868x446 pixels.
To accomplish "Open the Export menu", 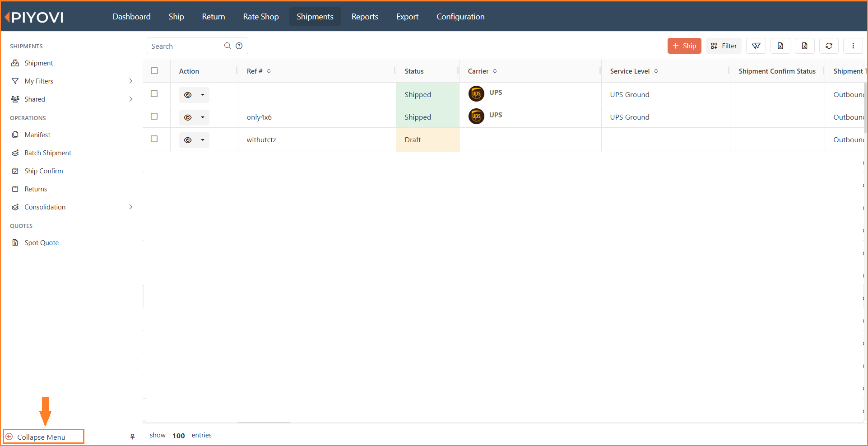I will (x=407, y=17).
